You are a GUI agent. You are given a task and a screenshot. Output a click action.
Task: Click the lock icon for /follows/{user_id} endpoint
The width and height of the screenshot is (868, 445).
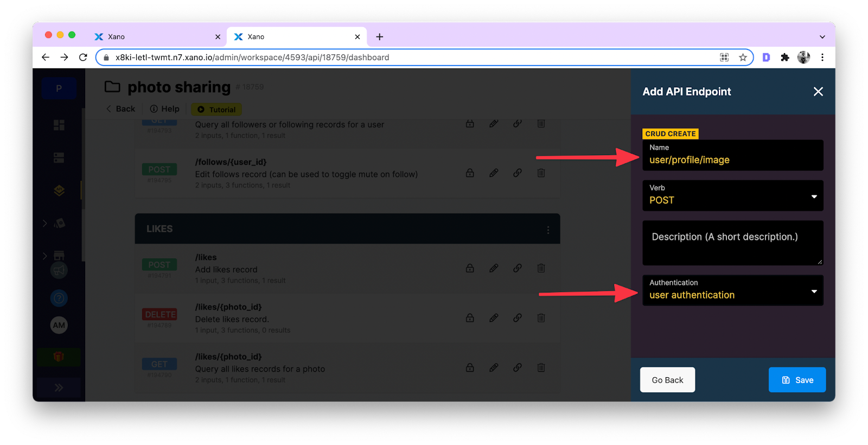pyautogui.click(x=470, y=173)
